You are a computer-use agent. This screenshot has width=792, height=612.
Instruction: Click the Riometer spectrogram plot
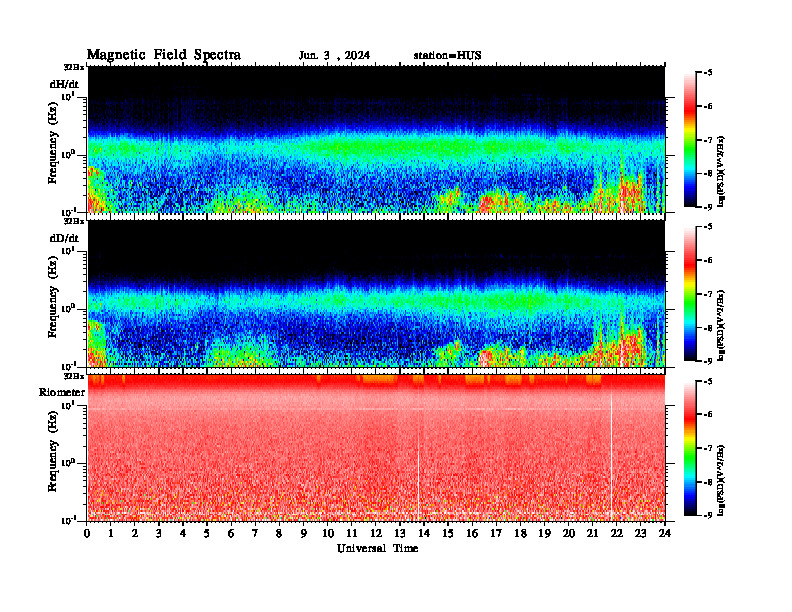(x=376, y=448)
